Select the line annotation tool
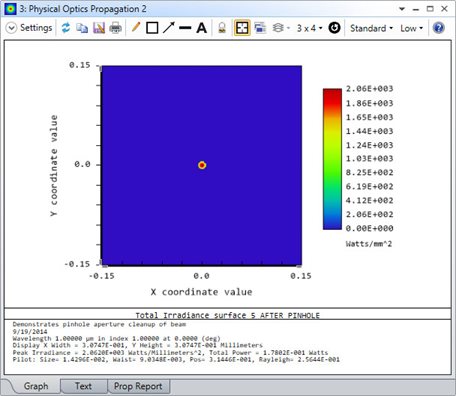 coord(185,28)
